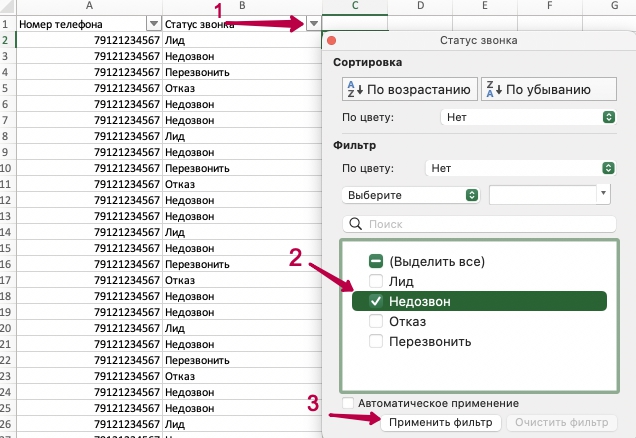Check the Отказ checkbox
This screenshot has height=438, width=636.
coord(376,321)
